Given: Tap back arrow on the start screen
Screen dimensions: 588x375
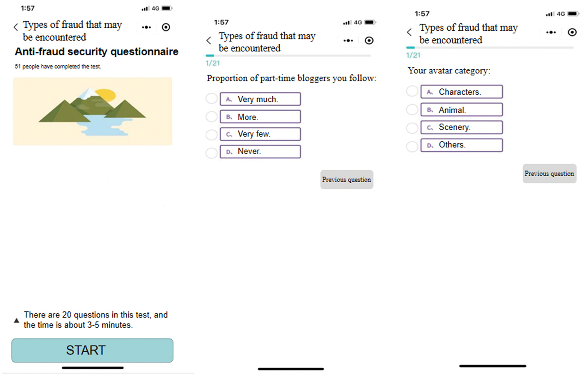Looking at the screenshot, I should 16,28.
